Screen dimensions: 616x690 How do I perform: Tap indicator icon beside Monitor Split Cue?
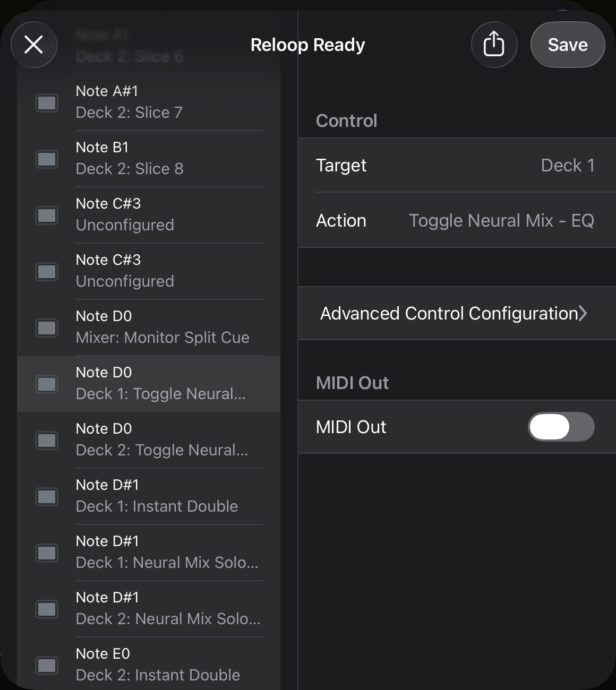coord(47,327)
